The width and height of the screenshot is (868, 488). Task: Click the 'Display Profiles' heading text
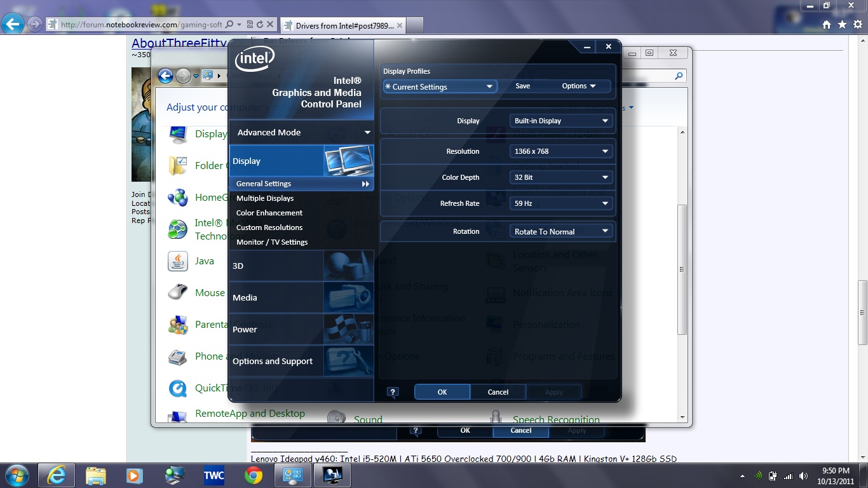pyautogui.click(x=407, y=71)
